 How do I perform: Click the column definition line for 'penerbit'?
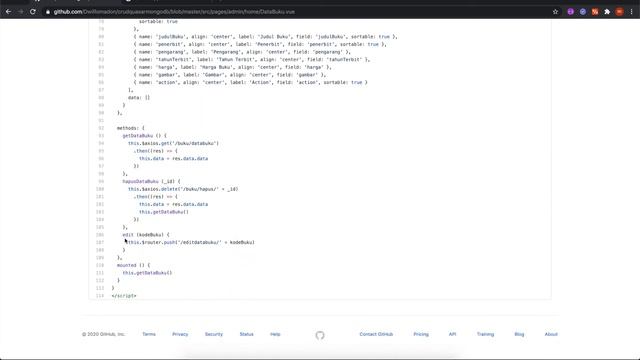260,44
